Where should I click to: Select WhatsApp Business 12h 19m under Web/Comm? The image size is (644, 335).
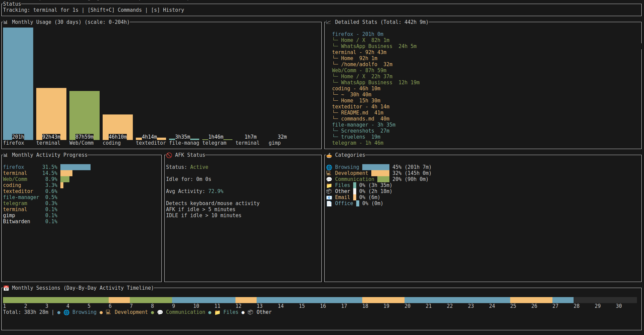click(x=380, y=83)
